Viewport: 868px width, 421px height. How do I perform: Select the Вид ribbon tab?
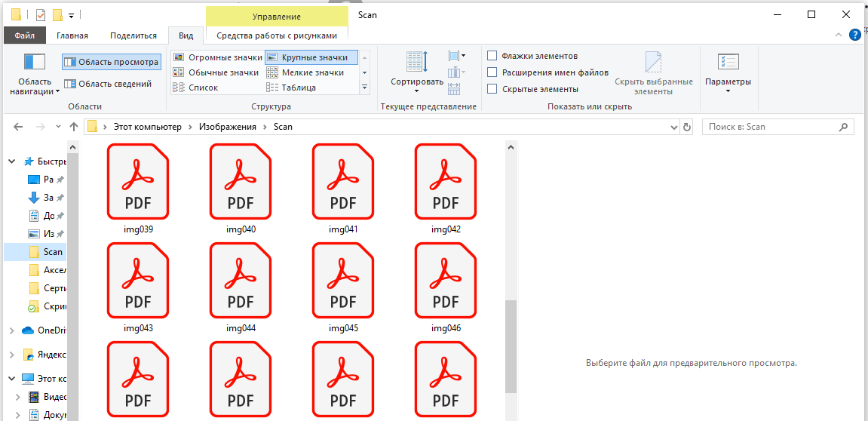186,36
